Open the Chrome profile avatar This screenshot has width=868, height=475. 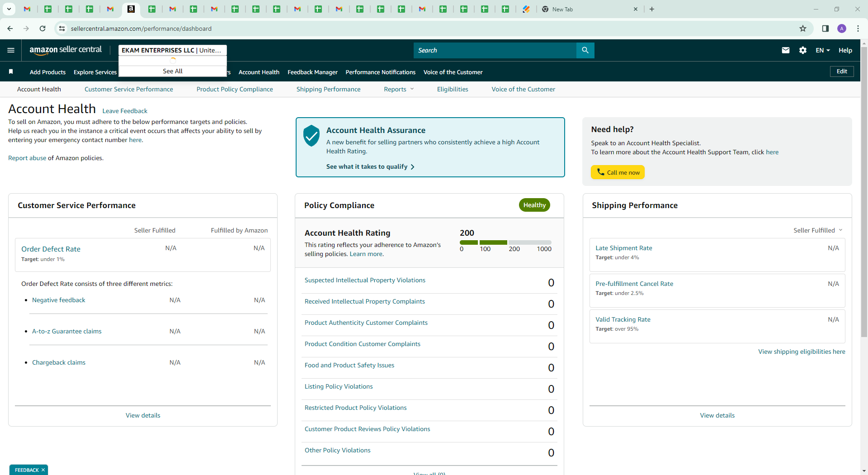(x=842, y=28)
